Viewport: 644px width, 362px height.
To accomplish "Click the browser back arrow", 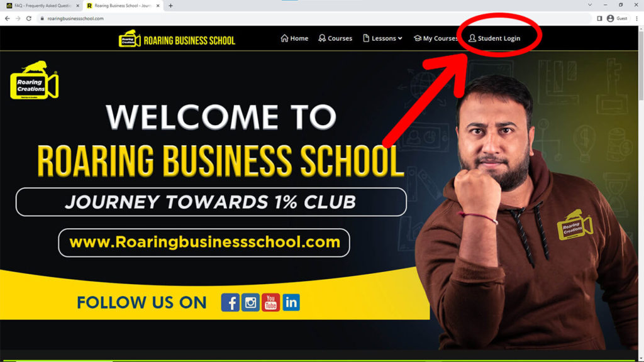I will [8, 18].
